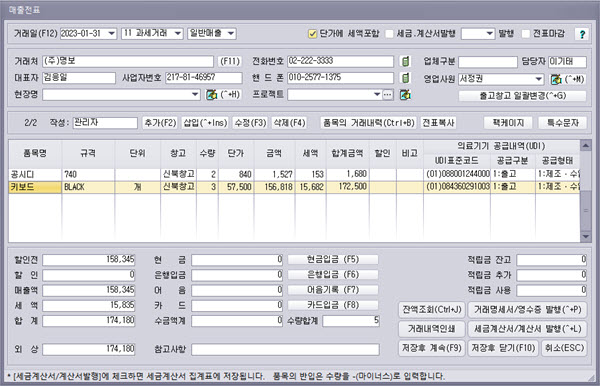Click 작성 관리자 field
The height and width of the screenshot is (386, 600).
point(105,123)
